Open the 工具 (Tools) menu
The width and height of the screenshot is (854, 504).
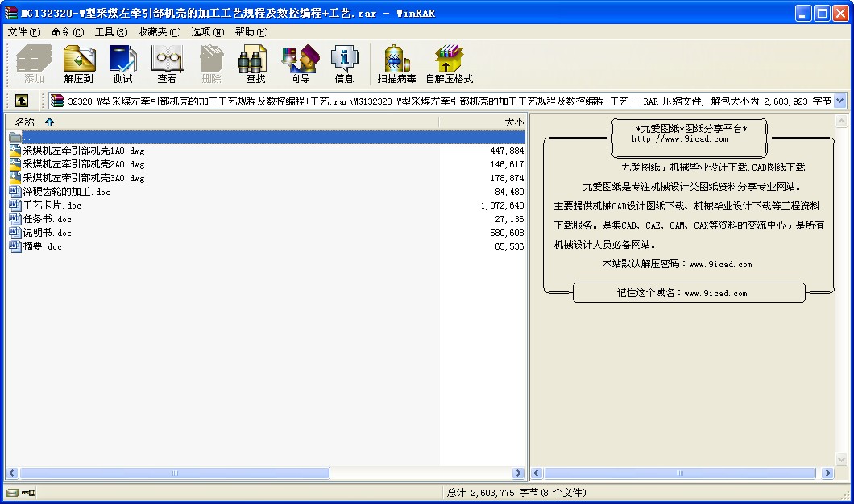click(x=110, y=32)
